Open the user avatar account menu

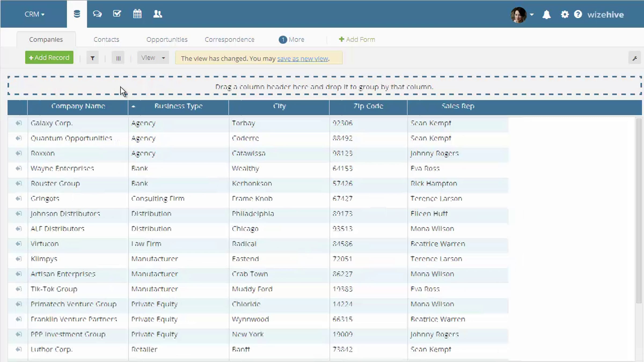(522, 15)
